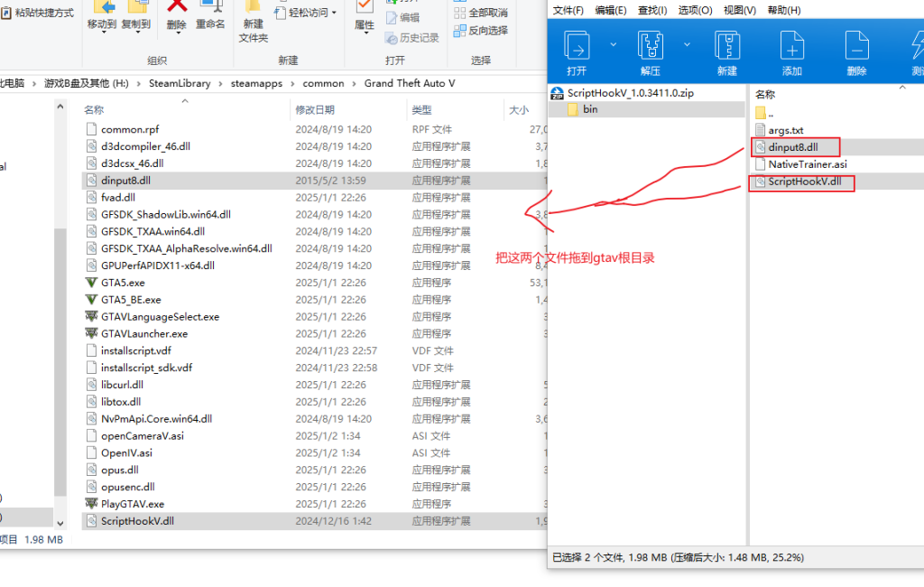This screenshot has height=587, width=924.
Task: Expand chevron after common breadcrumb
Action: [x=354, y=84]
